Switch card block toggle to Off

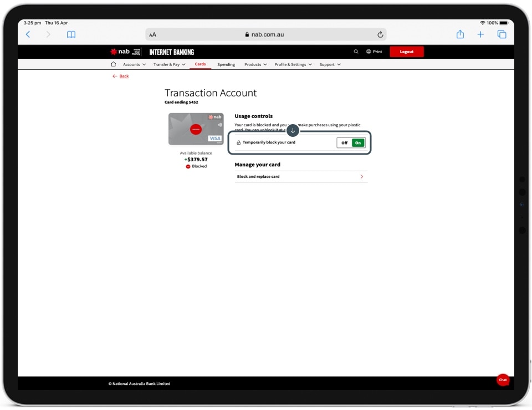[x=344, y=143]
